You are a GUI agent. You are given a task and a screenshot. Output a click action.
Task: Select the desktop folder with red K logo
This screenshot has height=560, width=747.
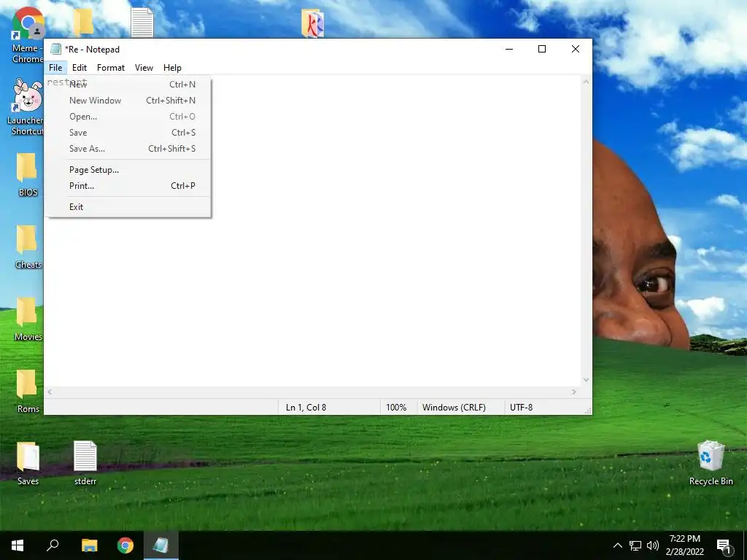(312, 23)
